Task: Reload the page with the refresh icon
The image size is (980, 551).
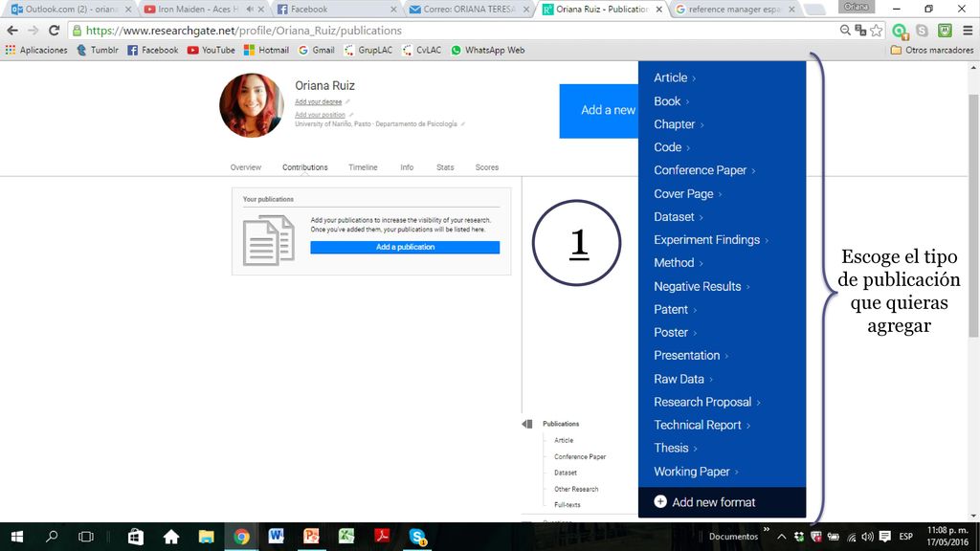Action: [55, 31]
